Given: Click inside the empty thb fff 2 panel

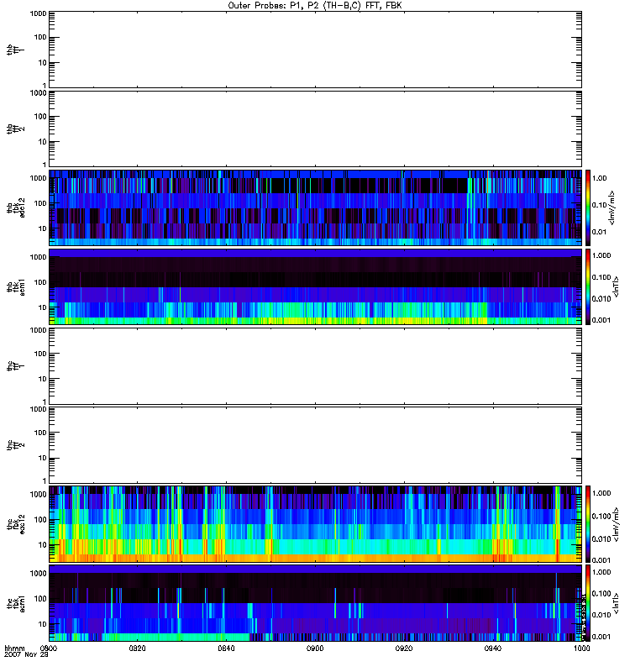Looking at the screenshot, I should click(315, 128).
